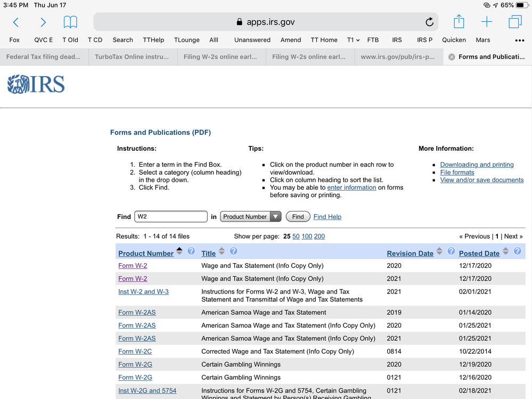This screenshot has height=399, width=532.
Task: Open Form W-2C link
Action: point(135,352)
